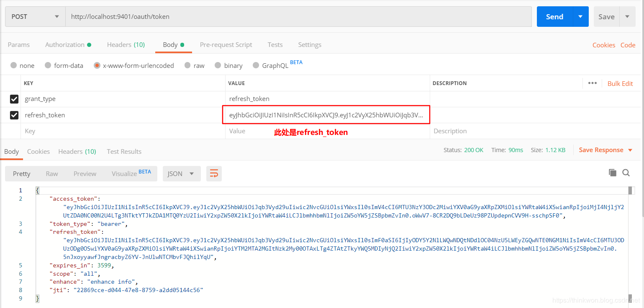644x308 pixels.
Task: Open the Send button dropdown arrow
Action: [580, 16]
